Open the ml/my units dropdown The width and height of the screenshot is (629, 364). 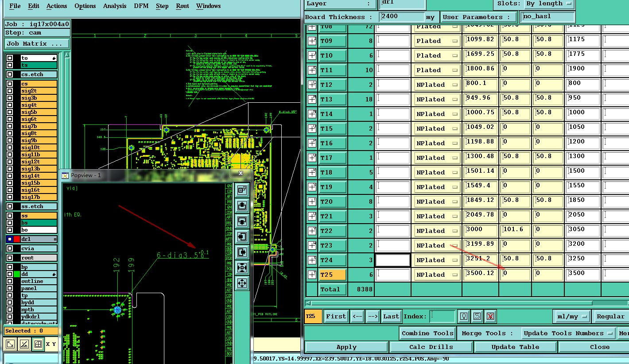[572, 316]
